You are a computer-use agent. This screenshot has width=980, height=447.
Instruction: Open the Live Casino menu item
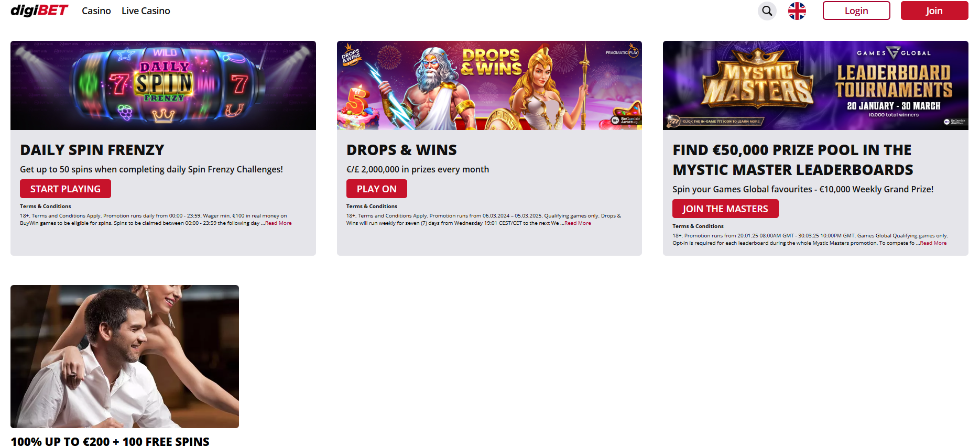click(x=146, y=11)
